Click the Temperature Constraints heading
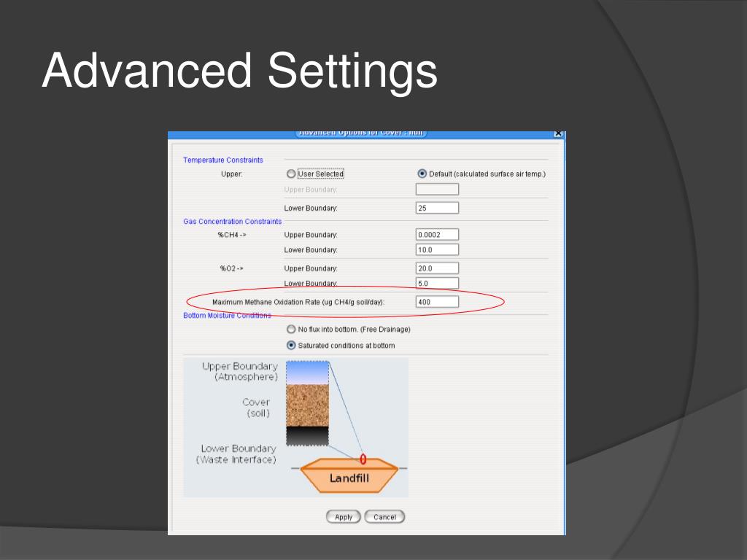This screenshot has width=747, height=560. (x=223, y=160)
